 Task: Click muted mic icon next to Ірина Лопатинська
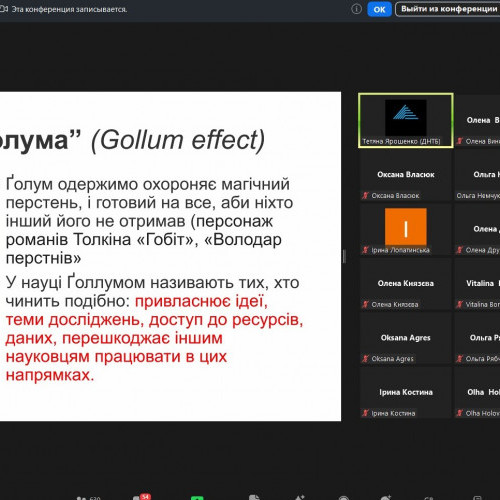[x=366, y=250]
